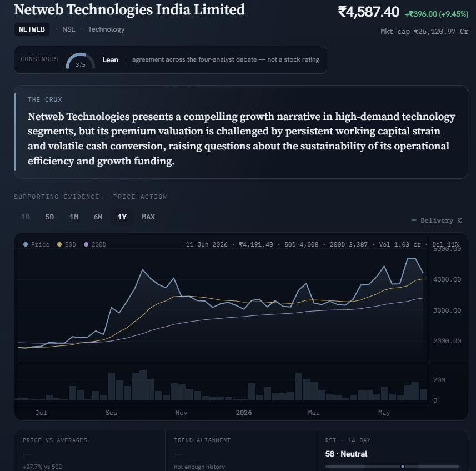Click the not enough history note
Screen dimensions: 476x471
[199, 467]
